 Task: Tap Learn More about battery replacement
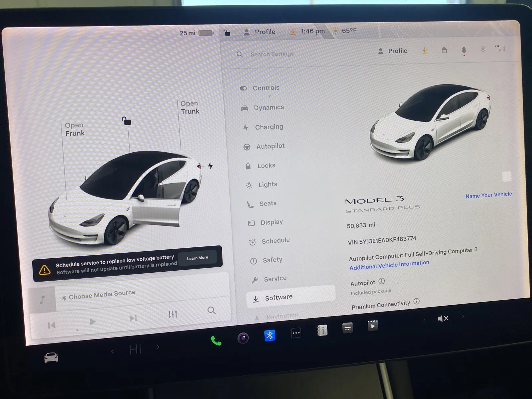click(x=198, y=257)
